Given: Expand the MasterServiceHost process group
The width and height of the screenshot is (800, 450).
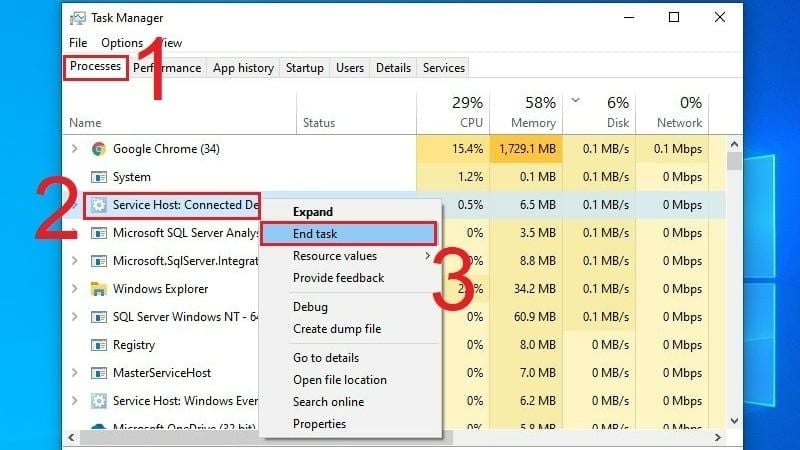Looking at the screenshot, I should (74, 373).
